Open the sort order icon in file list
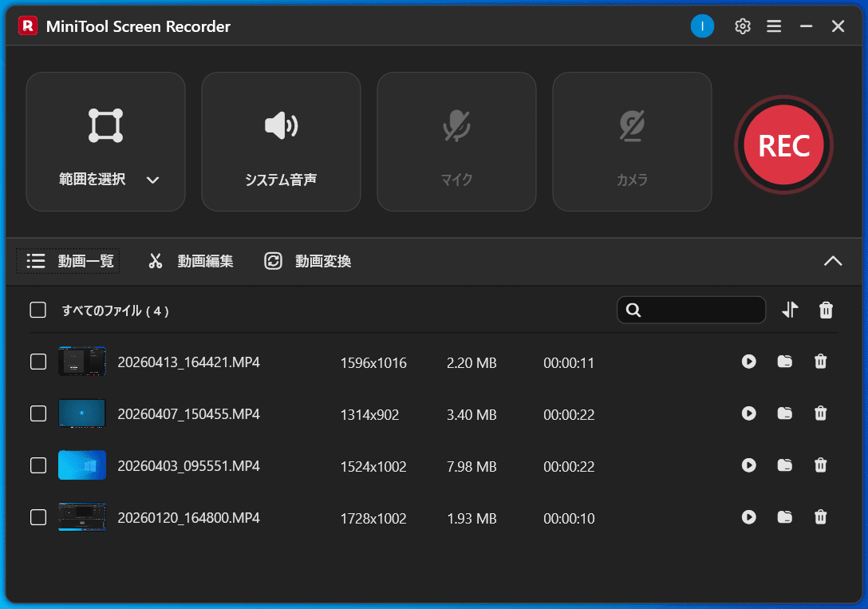Screen dimensions: 868x609 point(790,310)
